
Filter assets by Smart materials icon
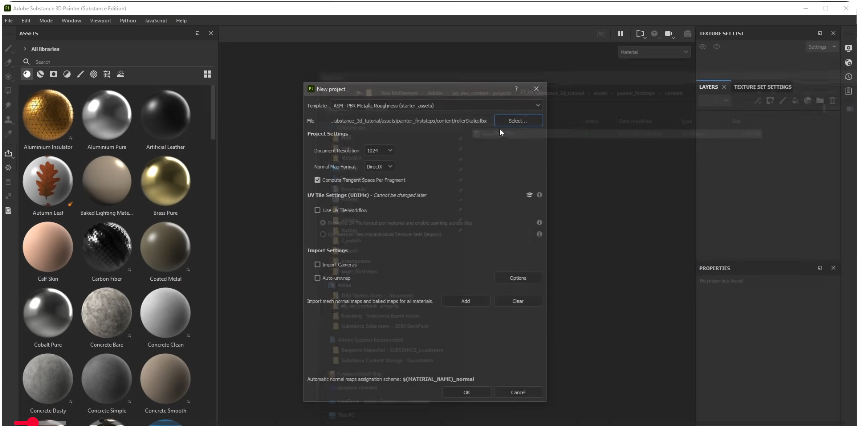pos(40,74)
